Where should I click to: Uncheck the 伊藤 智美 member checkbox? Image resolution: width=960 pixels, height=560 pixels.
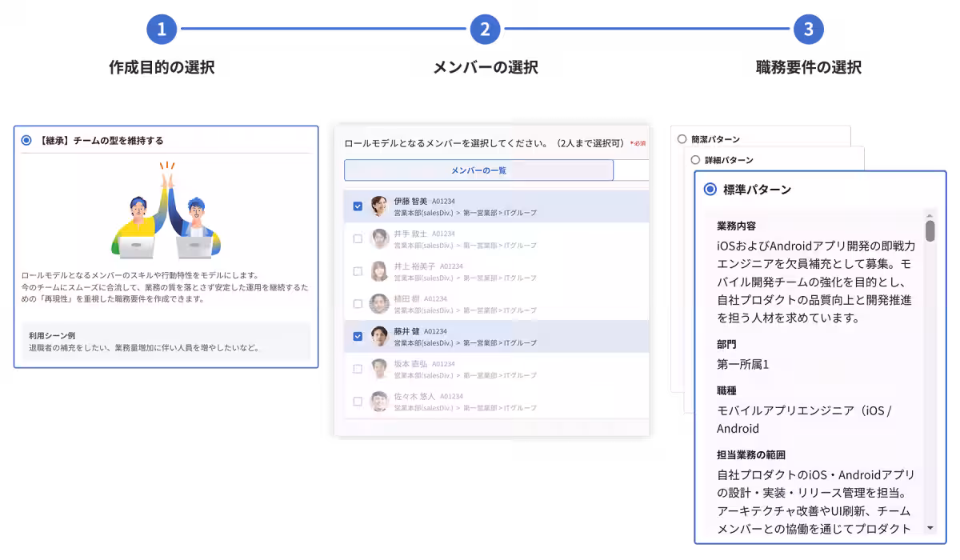[358, 206]
